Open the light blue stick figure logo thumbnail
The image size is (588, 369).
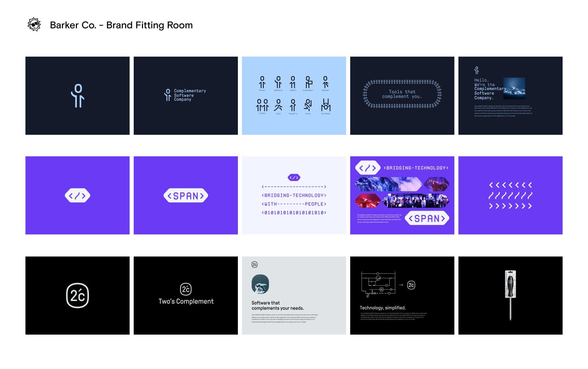click(78, 96)
